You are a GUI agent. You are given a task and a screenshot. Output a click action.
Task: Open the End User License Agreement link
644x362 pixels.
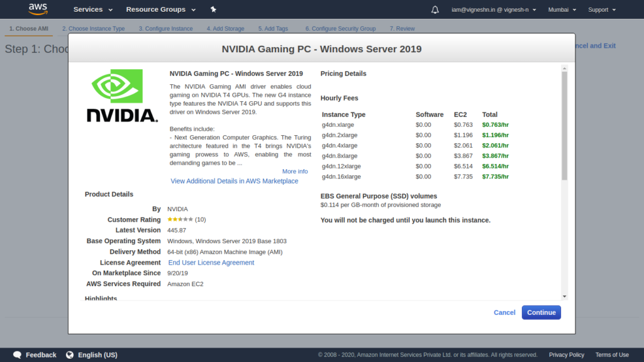tap(211, 263)
